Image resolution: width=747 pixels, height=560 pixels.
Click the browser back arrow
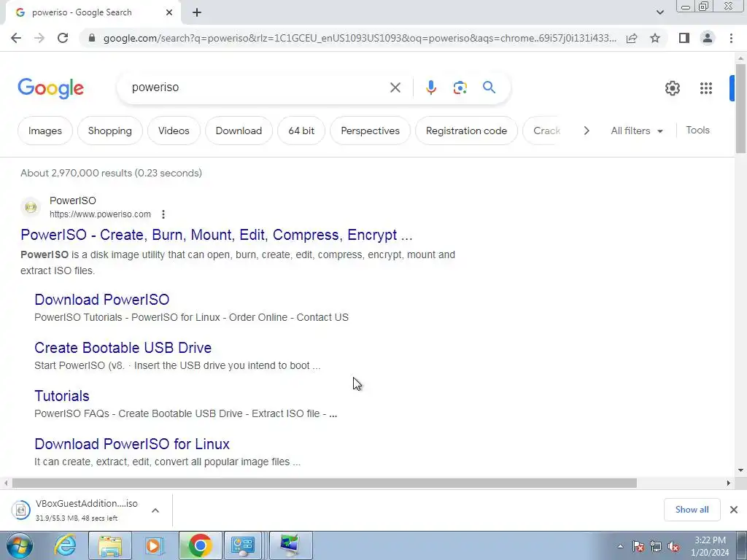click(x=16, y=38)
